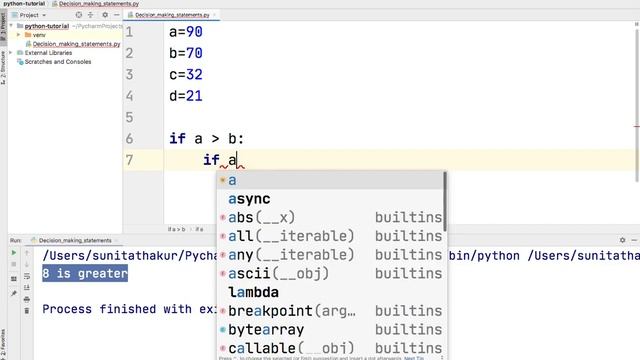Click python-tutorial breadcrumb in navigation bar

pyautogui.click(x=24, y=4)
